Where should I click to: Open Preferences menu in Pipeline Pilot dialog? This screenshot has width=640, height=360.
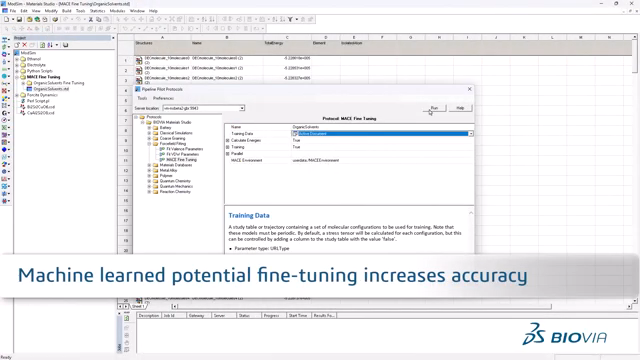(163, 98)
